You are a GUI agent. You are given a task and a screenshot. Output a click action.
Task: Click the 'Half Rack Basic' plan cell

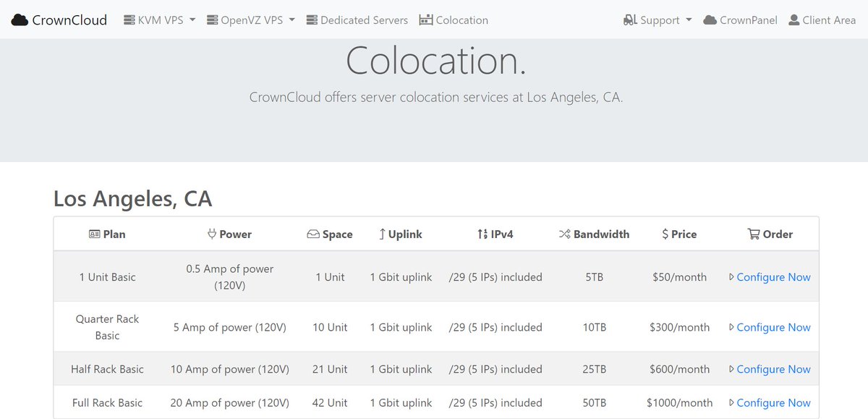pos(108,369)
